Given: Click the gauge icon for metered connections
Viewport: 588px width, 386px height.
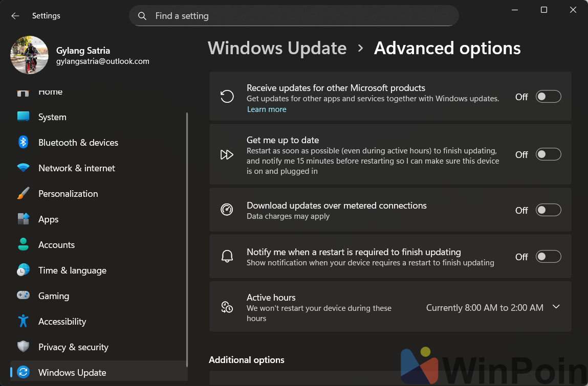Looking at the screenshot, I should 227,210.
